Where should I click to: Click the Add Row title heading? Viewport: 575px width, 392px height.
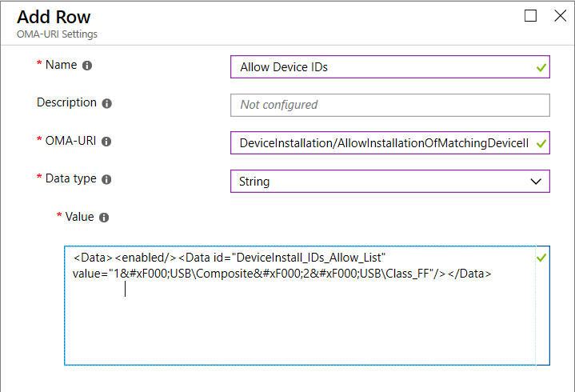click(x=54, y=17)
